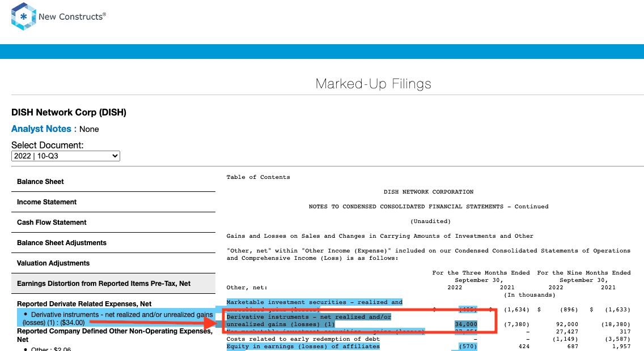
Task: Click the New Constructs hexagon logo icon
Action: coord(23,16)
